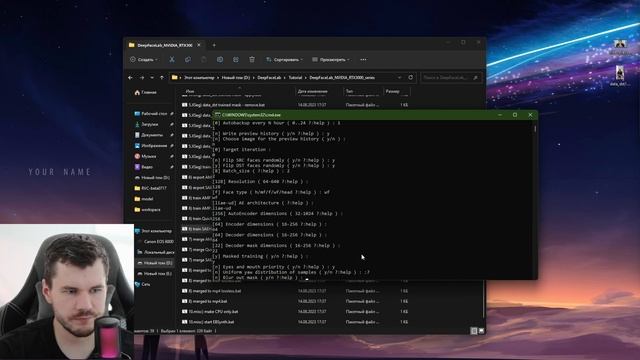Open the recent locations dropdown chevron

click(x=152, y=78)
